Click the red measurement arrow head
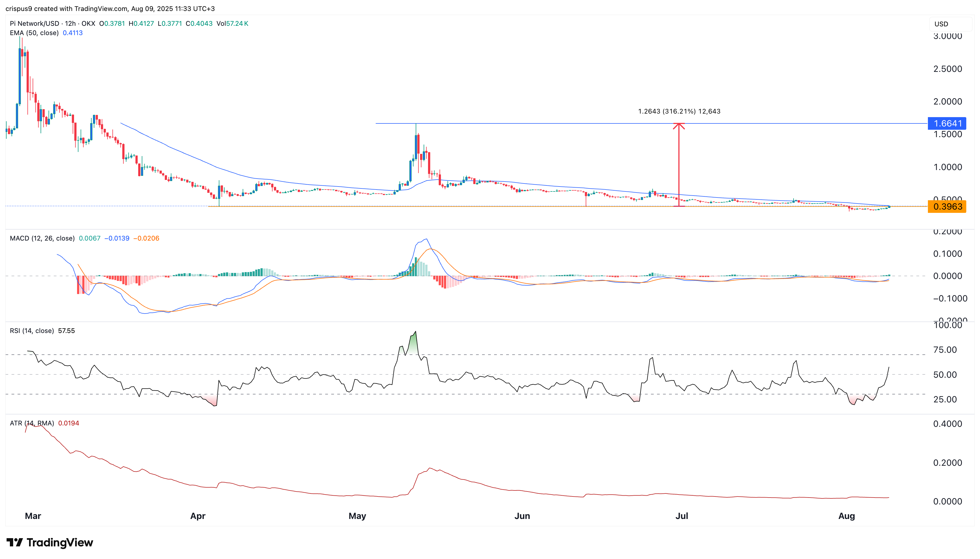The image size is (980, 559). click(x=679, y=126)
